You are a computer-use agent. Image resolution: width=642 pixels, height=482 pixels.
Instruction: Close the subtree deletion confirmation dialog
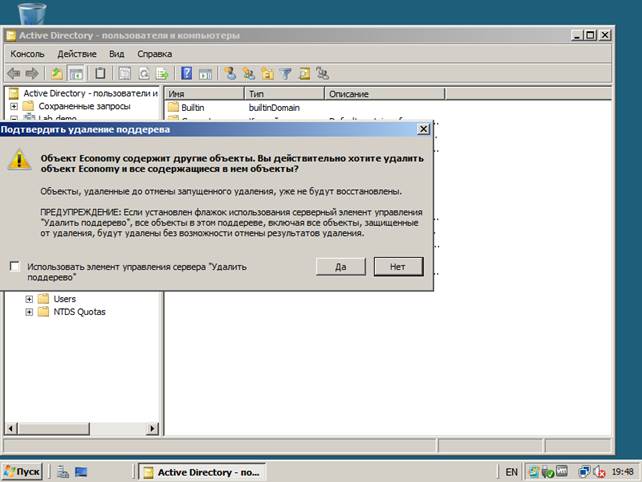coord(423,129)
